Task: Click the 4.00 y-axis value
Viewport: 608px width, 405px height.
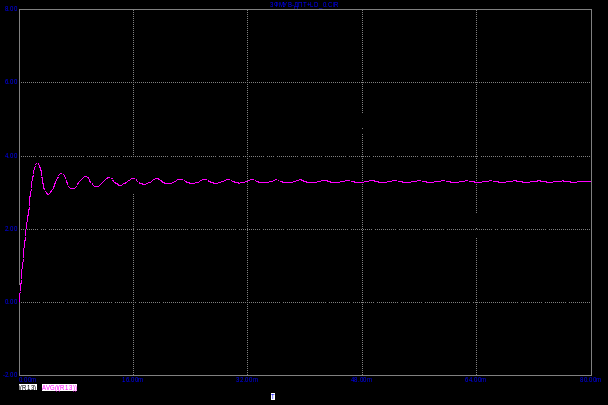Action: coord(11,156)
